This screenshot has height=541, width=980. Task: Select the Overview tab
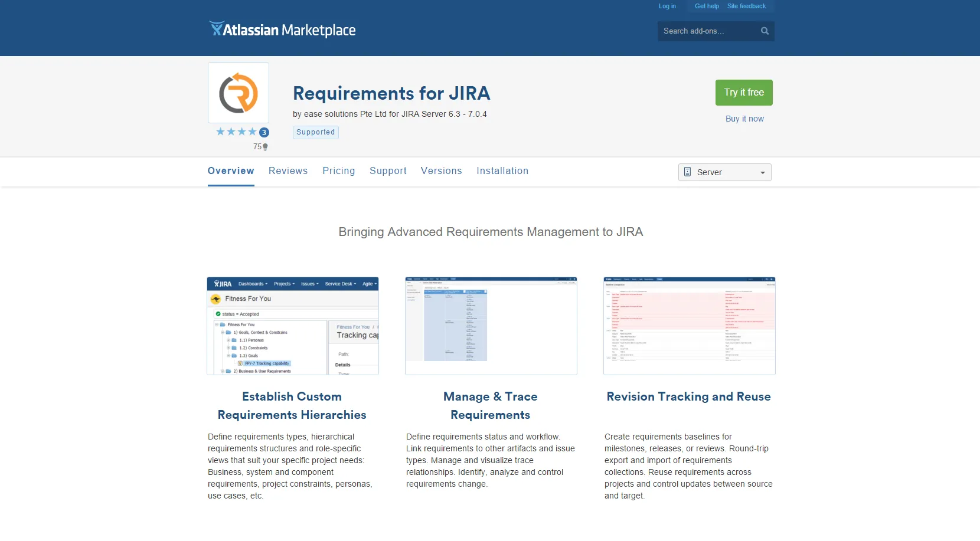(231, 171)
